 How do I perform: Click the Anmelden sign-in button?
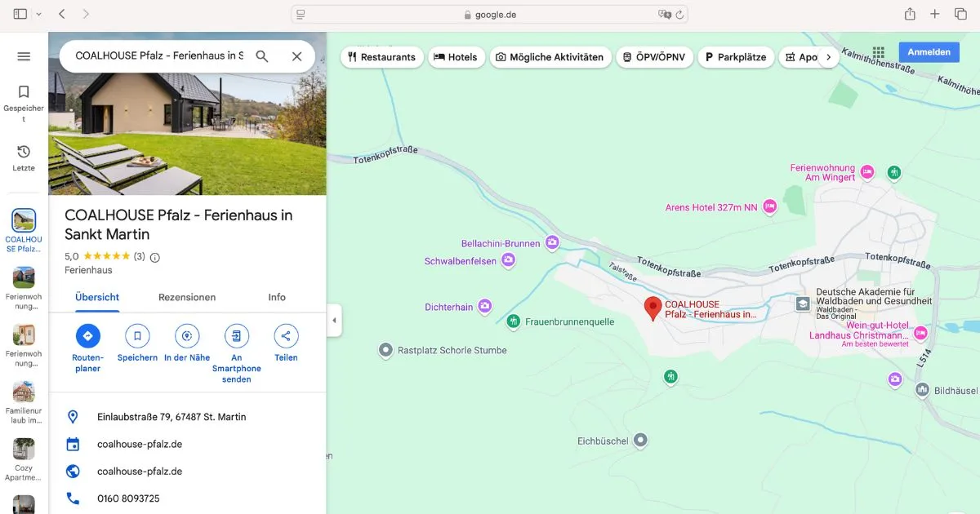coord(929,52)
